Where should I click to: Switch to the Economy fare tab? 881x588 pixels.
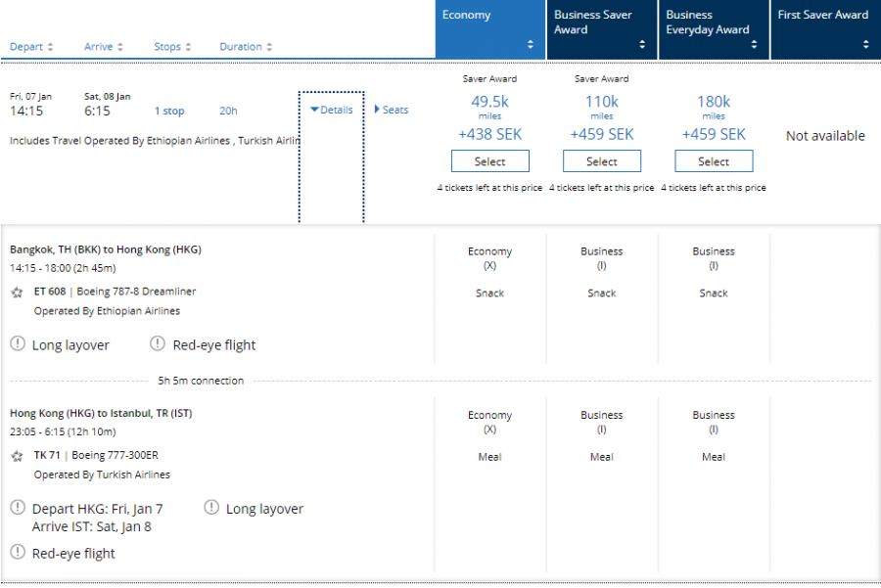coord(490,29)
